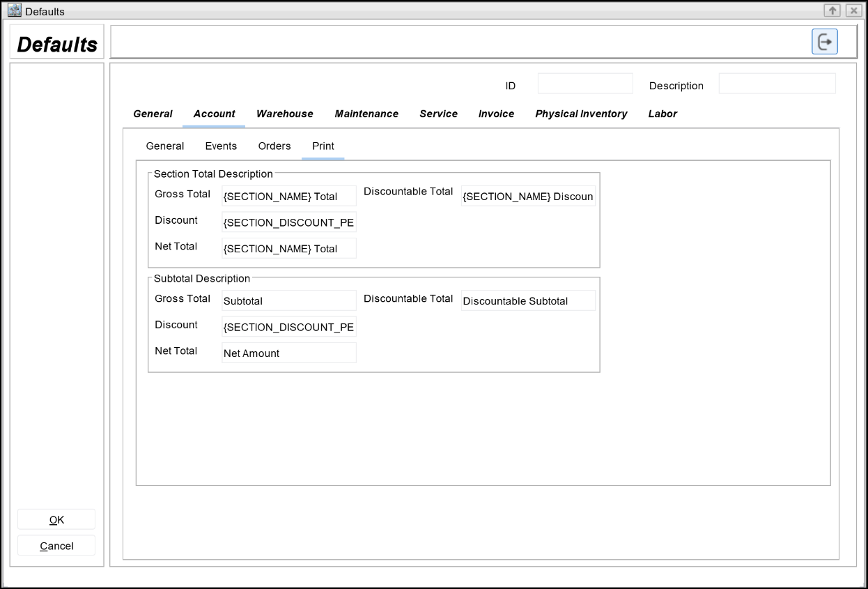
Task: Click the exit door icon
Action: 824,42
